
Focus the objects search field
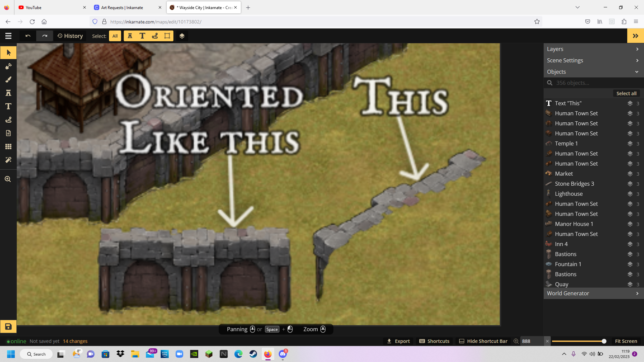pos(594,83)
